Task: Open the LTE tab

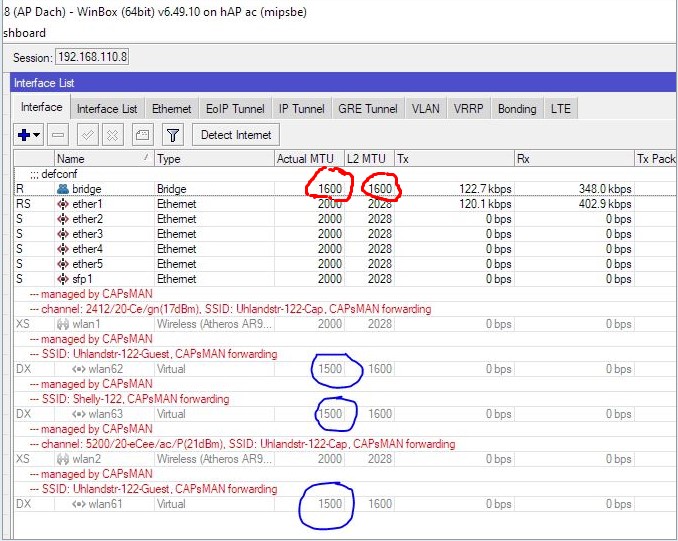Action: [x=561, y=109]
